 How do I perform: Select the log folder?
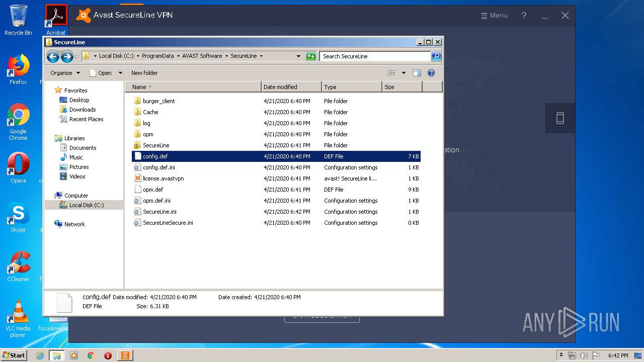pos(146,123)
